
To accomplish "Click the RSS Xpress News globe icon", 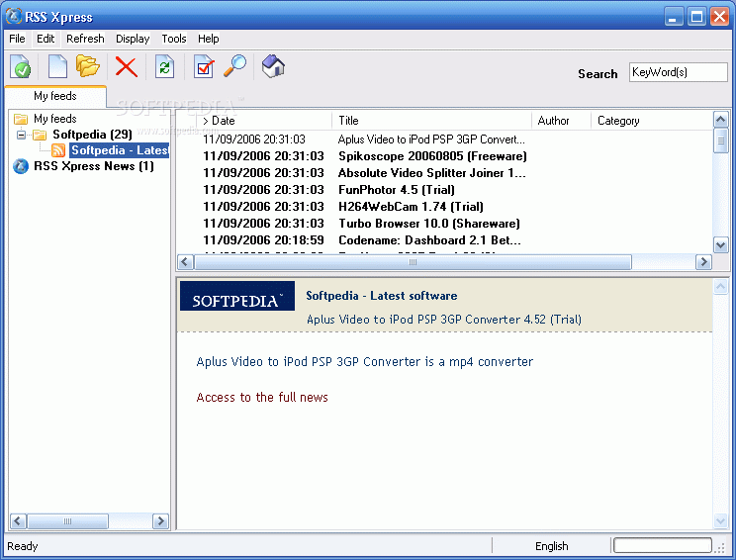I will click(21, 166).
